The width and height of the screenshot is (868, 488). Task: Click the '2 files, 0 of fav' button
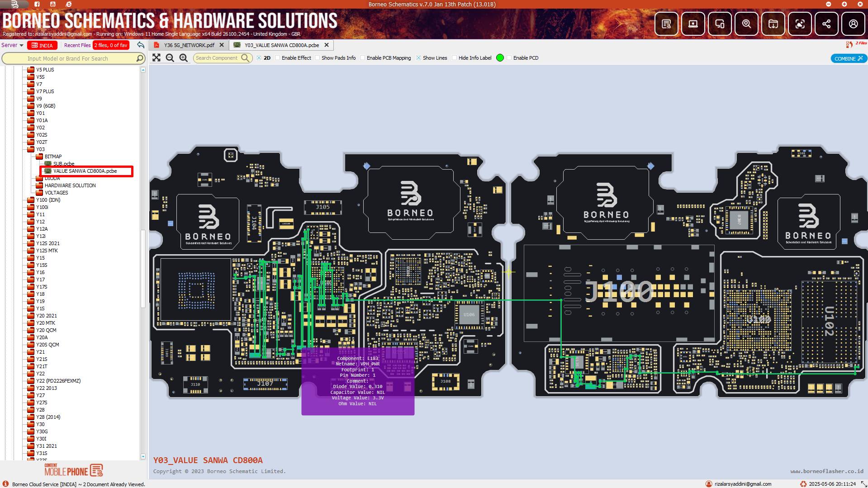click(111, 45)
